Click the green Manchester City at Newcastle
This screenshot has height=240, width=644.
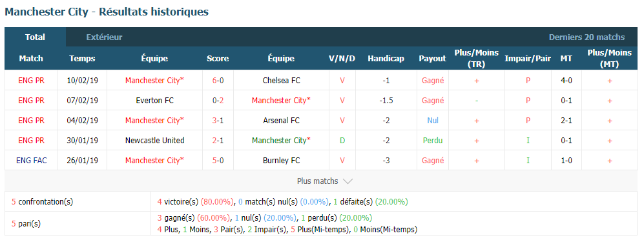282,140
